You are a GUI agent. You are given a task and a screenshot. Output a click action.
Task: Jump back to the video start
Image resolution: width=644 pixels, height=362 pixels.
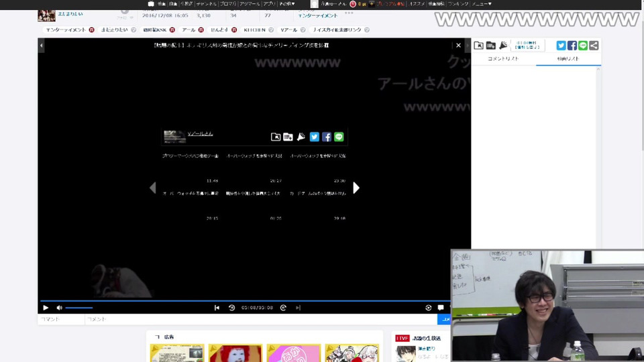[x=217, y=308]
